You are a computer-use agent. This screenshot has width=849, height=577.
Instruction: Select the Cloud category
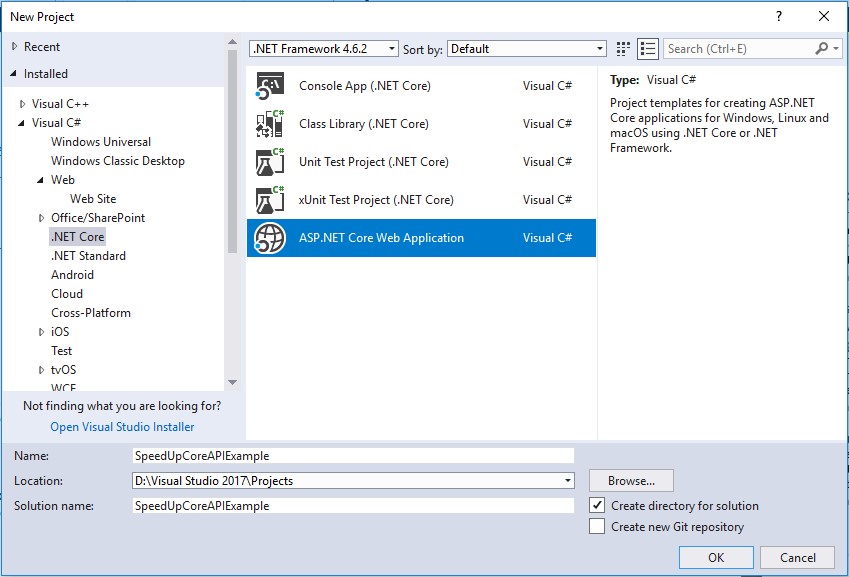(x=67, y=293)
